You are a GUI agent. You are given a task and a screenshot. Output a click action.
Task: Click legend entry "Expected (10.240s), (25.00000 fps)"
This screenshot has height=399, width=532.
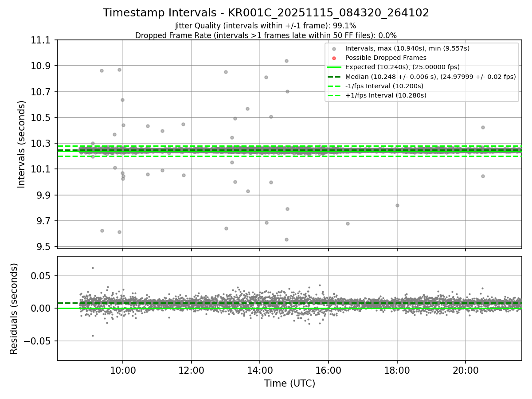point(402,67)
